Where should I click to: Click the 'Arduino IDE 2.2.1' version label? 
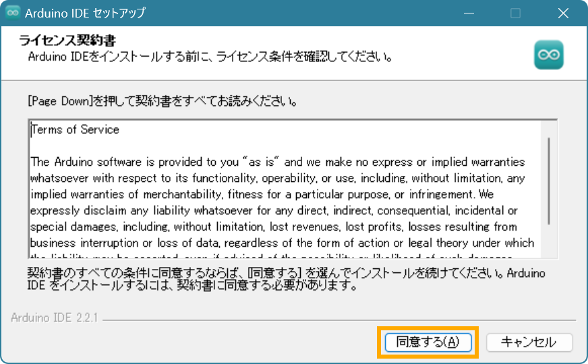55,317
